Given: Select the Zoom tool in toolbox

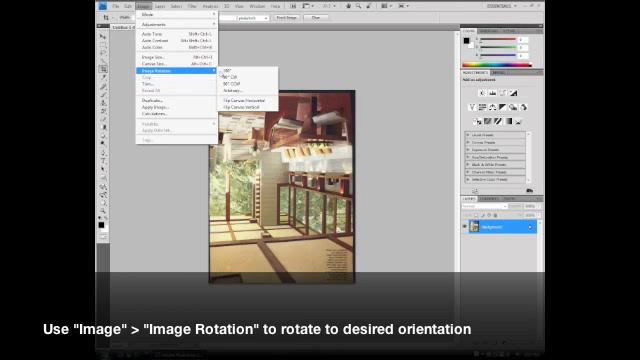Looking at the screenshot, I should point(103,211).
